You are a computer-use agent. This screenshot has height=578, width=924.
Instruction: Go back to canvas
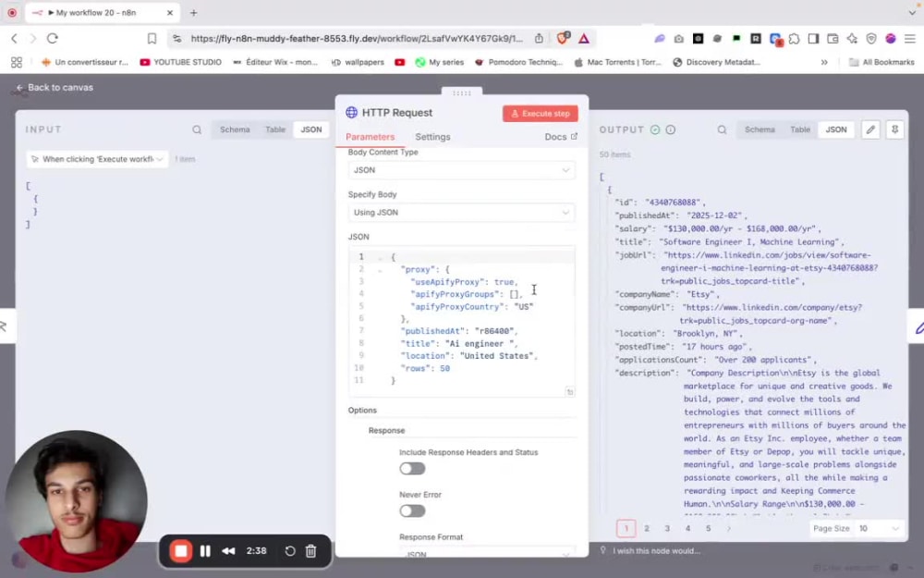click(55, 87)
